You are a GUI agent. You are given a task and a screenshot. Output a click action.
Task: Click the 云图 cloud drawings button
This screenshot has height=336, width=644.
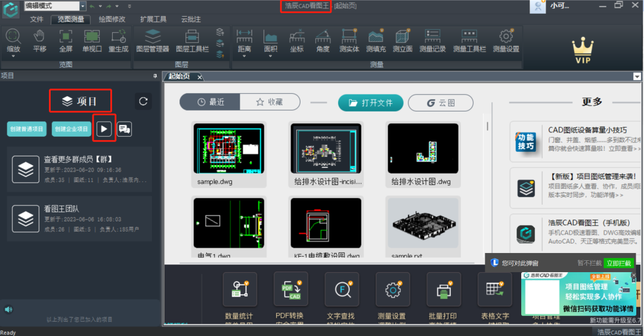441,103
